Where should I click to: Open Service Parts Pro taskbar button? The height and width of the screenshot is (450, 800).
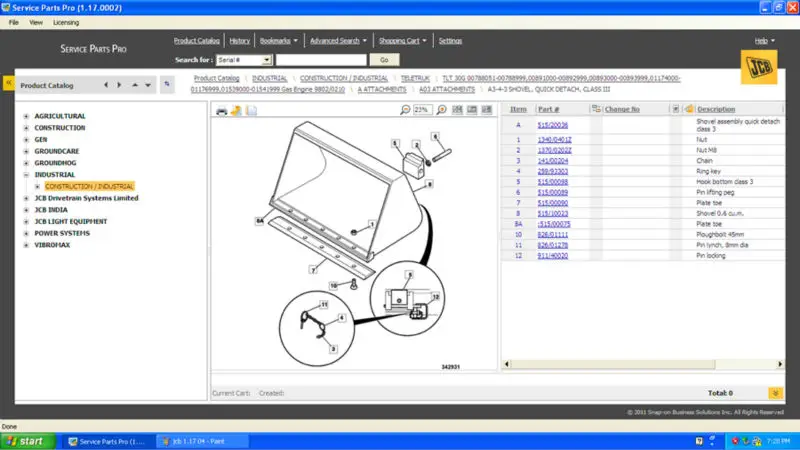(x=108, y=441)
